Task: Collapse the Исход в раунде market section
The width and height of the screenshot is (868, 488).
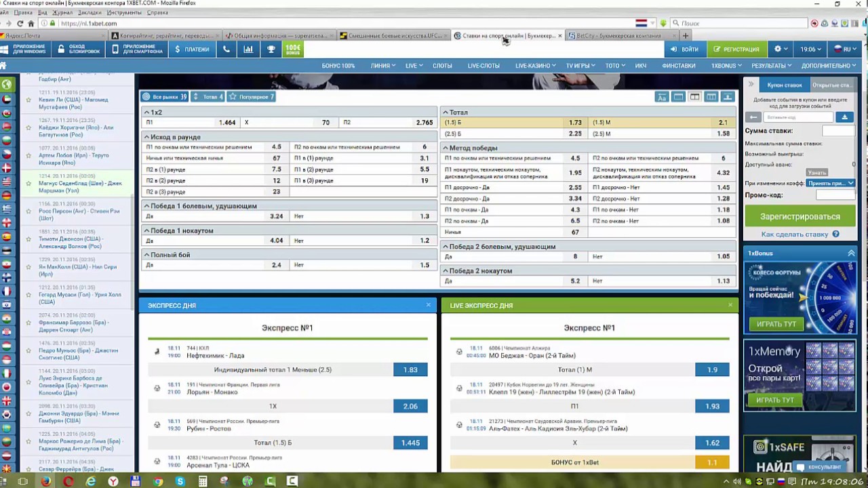Action: pos(289,137)
